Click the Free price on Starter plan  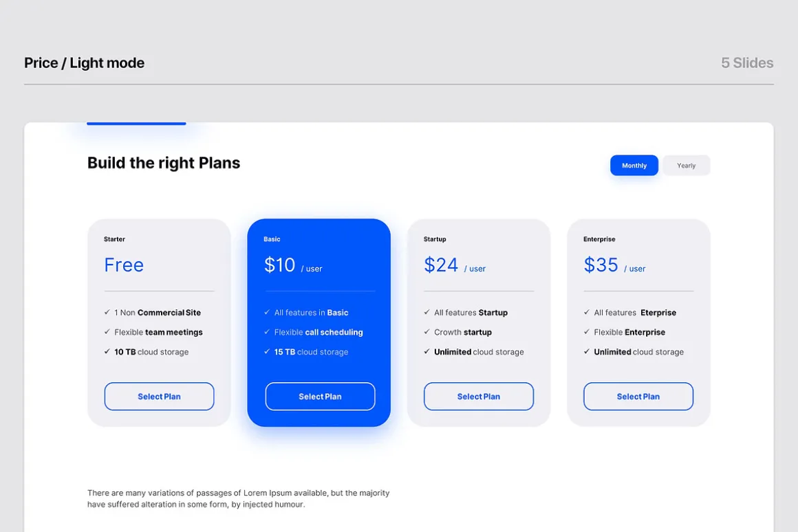pos(124,265)
